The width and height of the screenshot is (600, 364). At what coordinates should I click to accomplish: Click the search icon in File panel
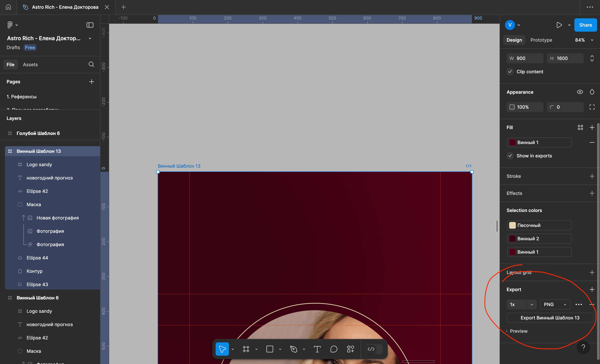click(x=91, y=65)
